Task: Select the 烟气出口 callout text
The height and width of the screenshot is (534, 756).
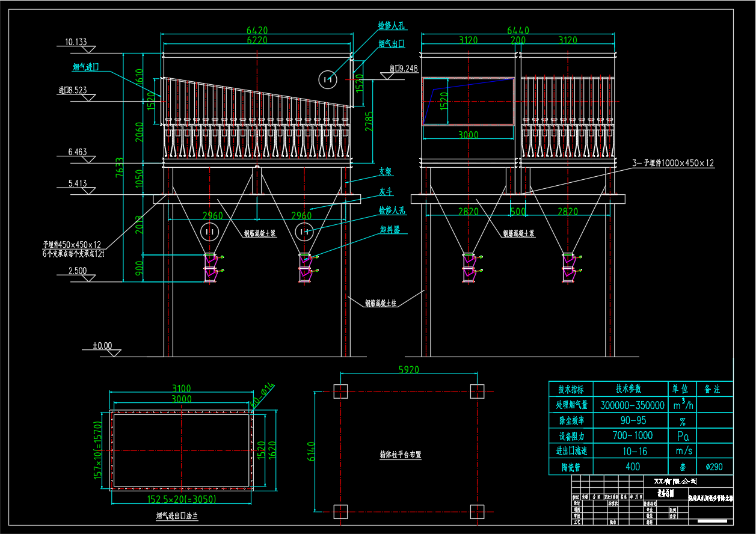Action: pos(391,44)
